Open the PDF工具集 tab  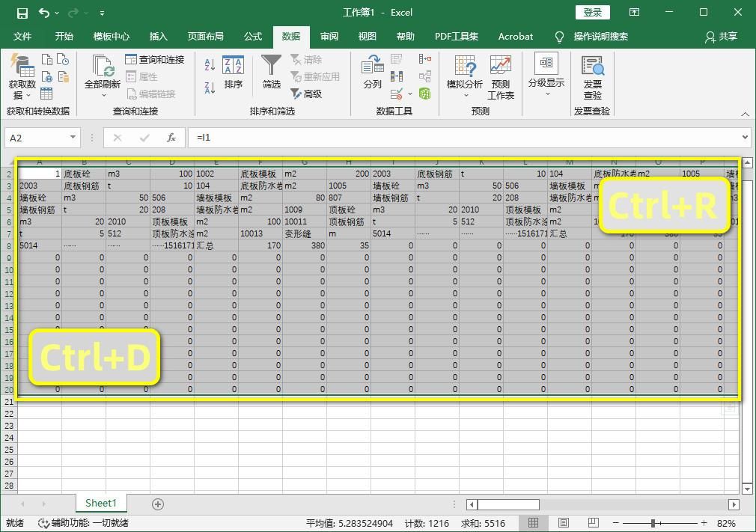coord(456,37)
